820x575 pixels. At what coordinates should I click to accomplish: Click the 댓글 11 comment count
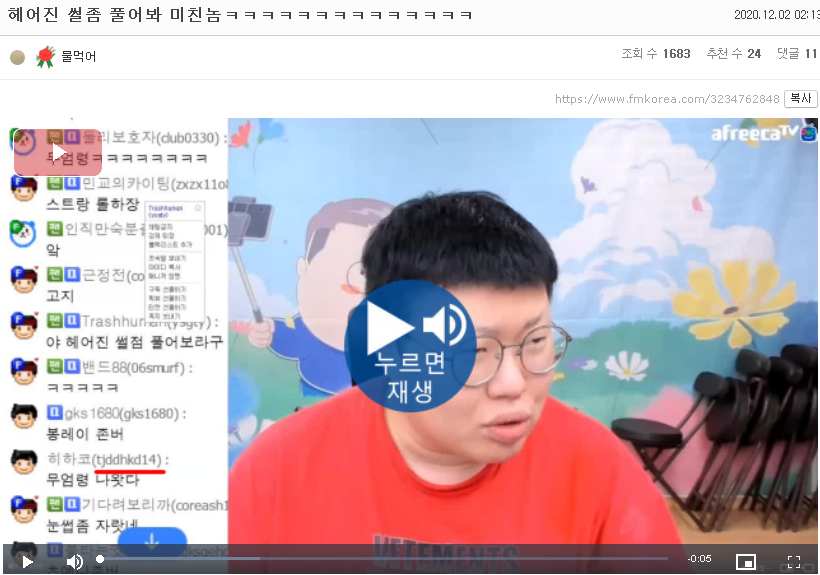(x=796, y=53)
